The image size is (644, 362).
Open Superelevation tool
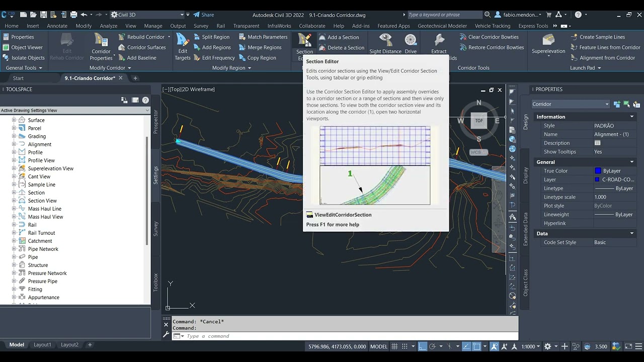548,44
